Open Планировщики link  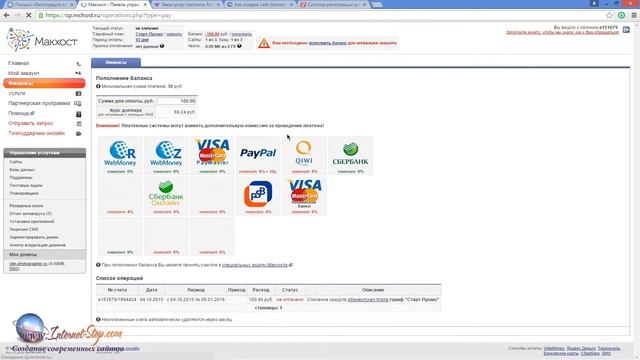24,193
